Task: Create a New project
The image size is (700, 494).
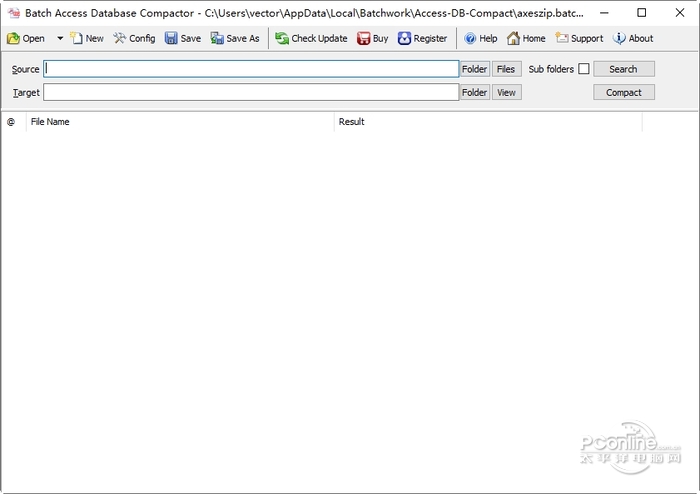Action: coord(87,38)
